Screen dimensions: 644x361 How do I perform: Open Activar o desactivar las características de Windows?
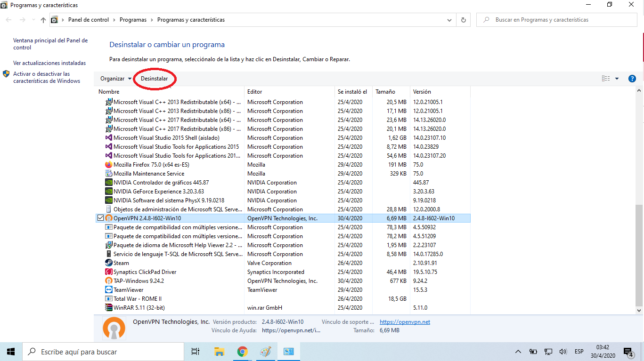[47, 77]
